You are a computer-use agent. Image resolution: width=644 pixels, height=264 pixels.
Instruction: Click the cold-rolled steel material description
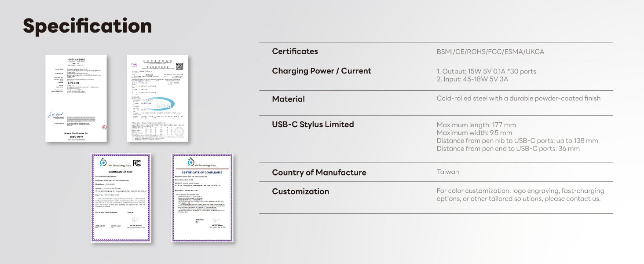pyautogui.click(x=518, y=99)
